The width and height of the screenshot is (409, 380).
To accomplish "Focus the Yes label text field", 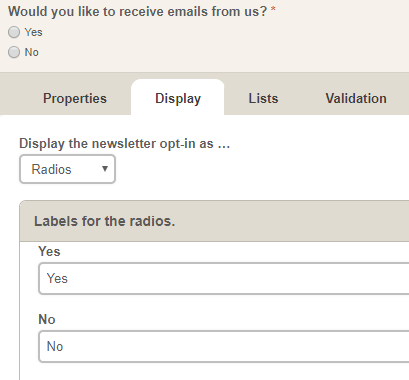I will pyautogui.click(x=224, y=278).
